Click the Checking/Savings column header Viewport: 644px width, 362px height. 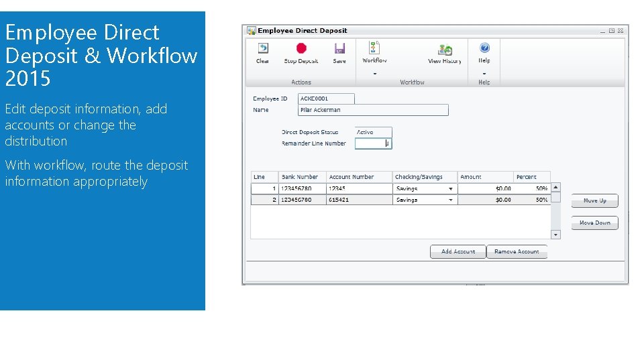coord(425,177)
